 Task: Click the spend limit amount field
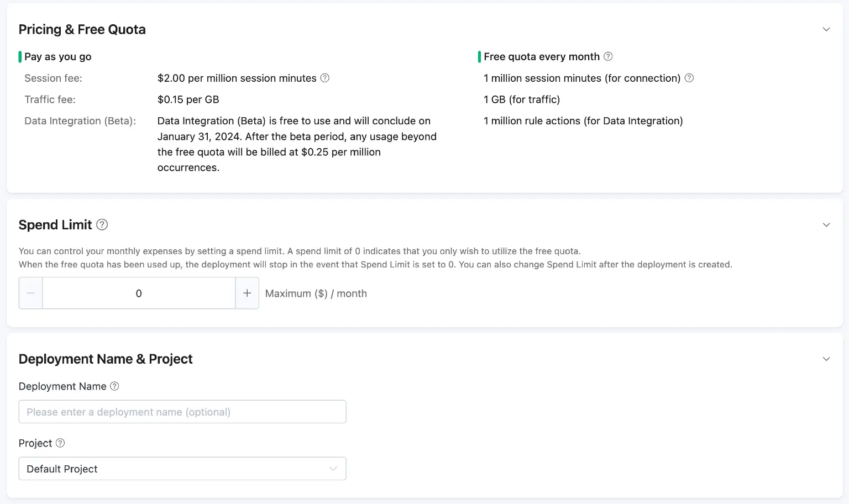(139, 293)
